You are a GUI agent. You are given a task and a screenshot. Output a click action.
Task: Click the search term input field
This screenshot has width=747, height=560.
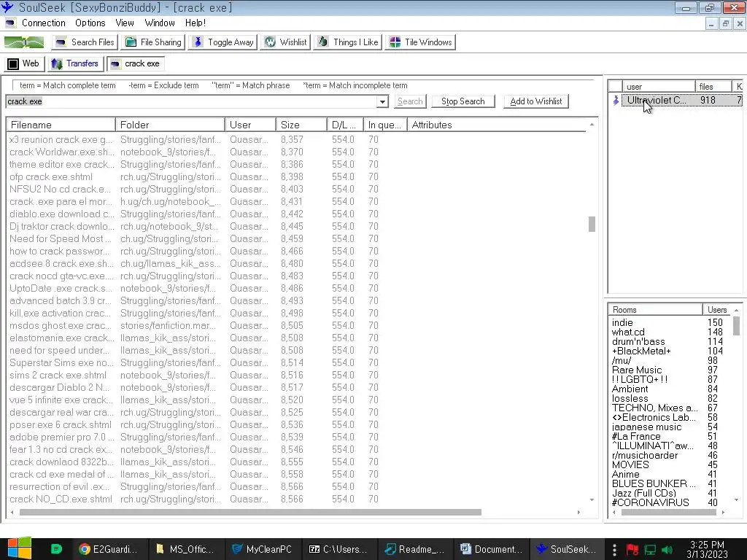pos(192,101)
